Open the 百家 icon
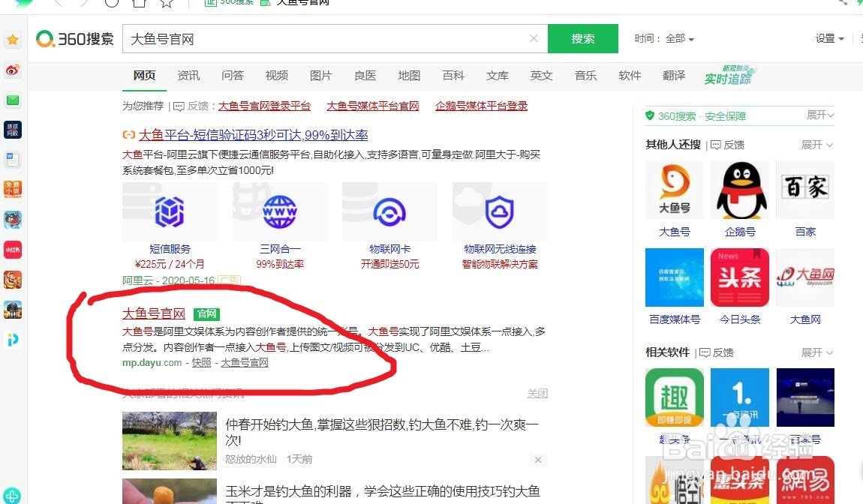The width and height of the screenshot is (863, 504). 805,190
